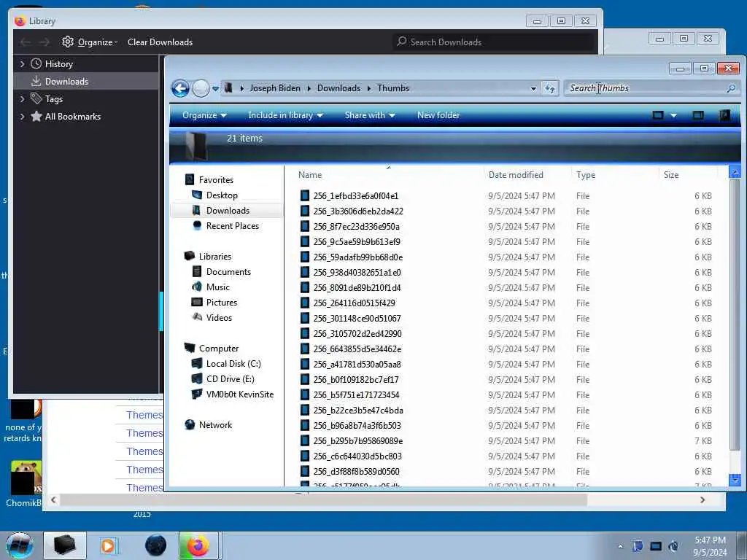Image resolution: width=747 pixels, height=560 pixels.
Task: Expand Tags in Library sidebar
Action: (22, 99)
